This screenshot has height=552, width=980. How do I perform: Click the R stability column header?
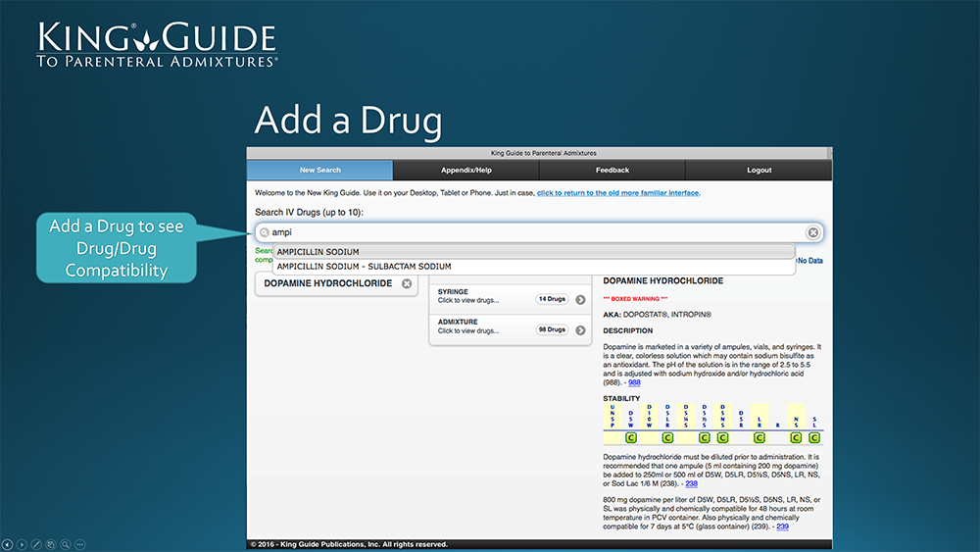pos(777,426)
